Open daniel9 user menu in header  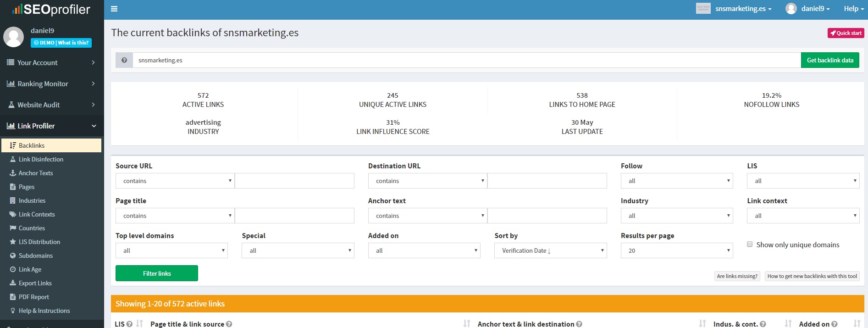[815, 9]
